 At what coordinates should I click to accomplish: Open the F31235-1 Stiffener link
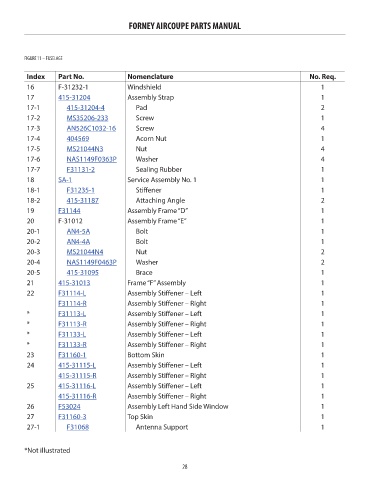point(80,190)
